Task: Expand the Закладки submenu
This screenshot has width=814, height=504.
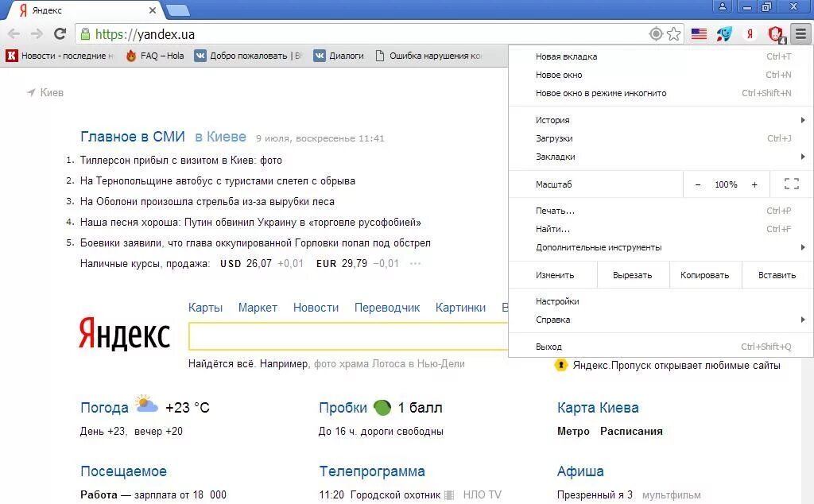Action: pyautogui.click(x=661, y=157)
